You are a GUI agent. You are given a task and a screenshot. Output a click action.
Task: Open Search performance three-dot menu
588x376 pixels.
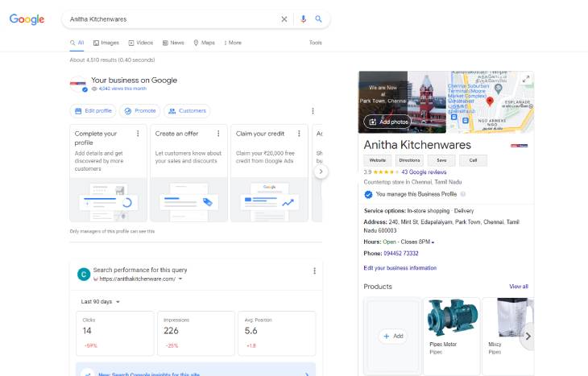coord(314,271)
